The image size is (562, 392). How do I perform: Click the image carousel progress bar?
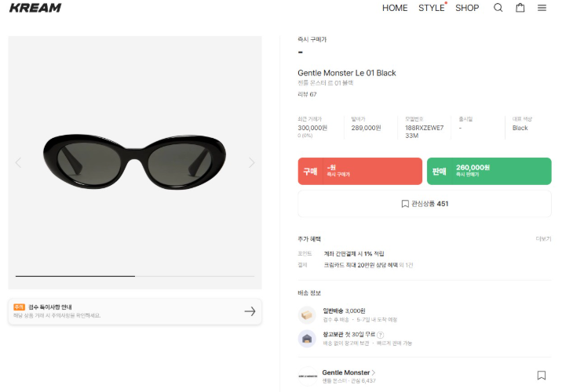(135, 276)
